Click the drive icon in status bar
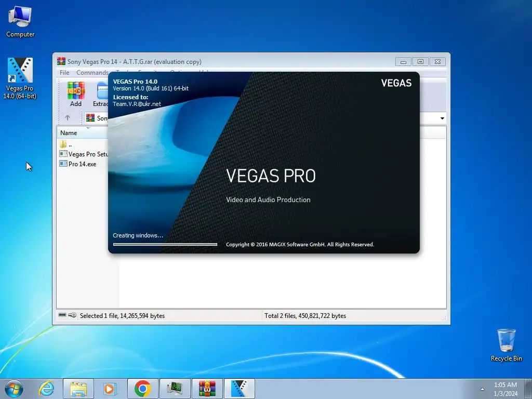This screenshot has height=399, width=532. (62, 315)
